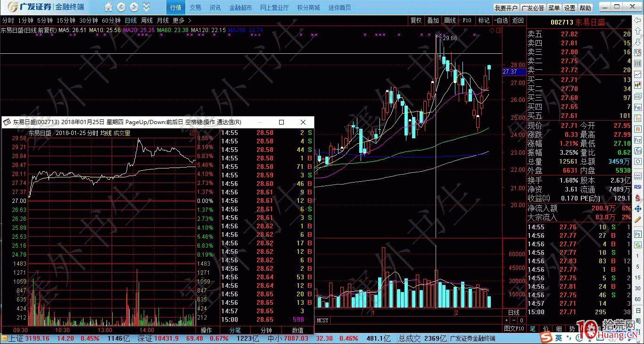Viewport: 644px width, 344px height.
Task: Click the Fiz sidebar icon
Action: click(638, 140)
